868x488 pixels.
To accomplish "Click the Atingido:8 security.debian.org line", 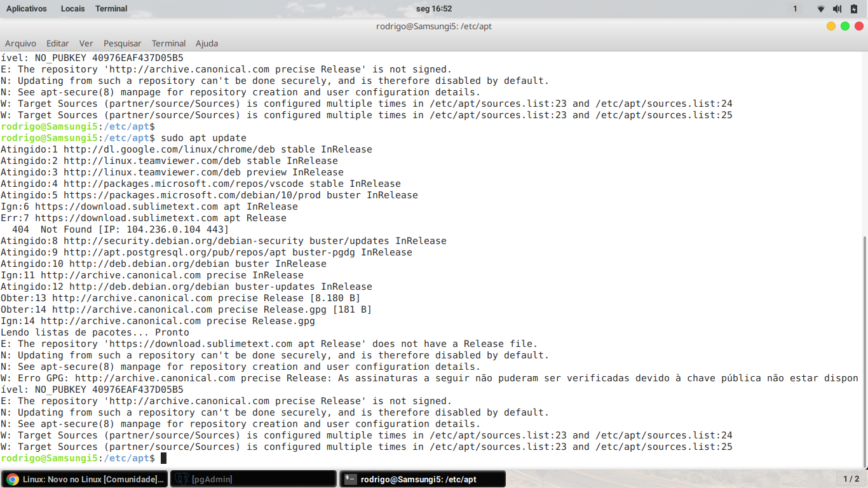I will click(x=223, y=241).
